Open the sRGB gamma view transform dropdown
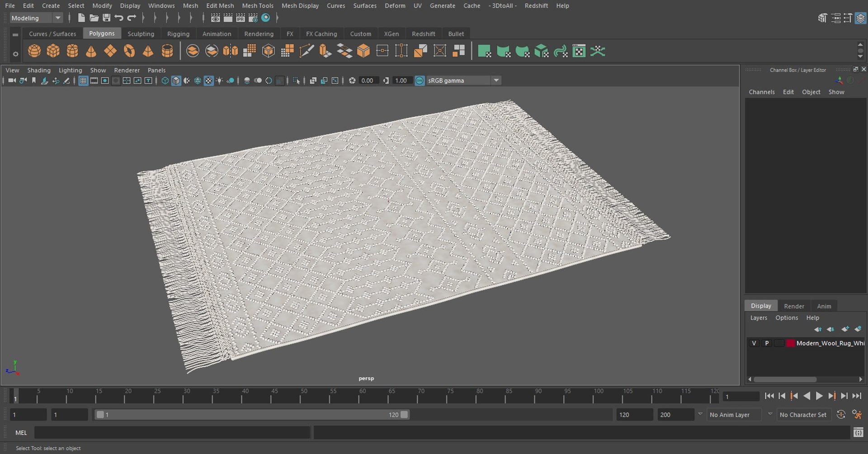Image resolution: width=868 pixels, height=454 pixels. pos(463,80)
